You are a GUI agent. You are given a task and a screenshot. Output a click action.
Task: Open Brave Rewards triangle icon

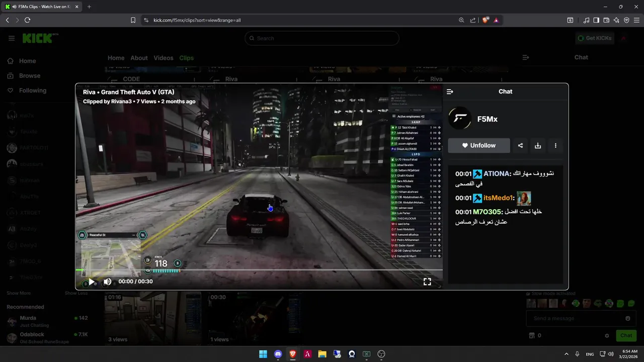point(496,20)
